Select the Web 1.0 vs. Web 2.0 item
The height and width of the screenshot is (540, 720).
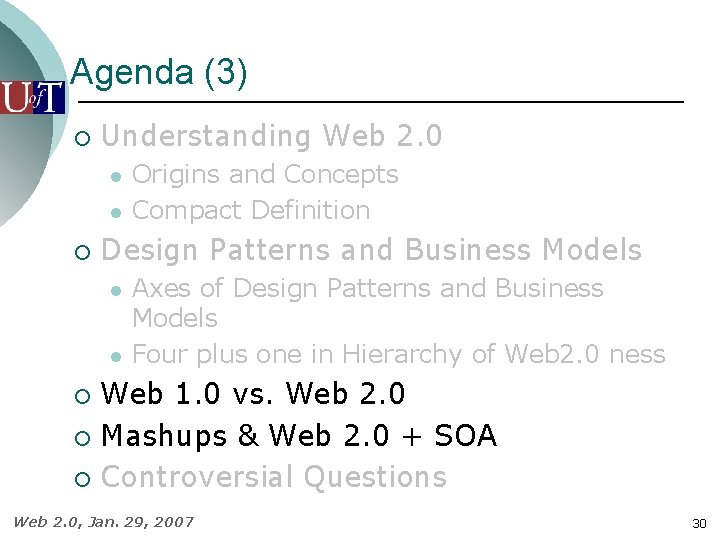(253, 394)
